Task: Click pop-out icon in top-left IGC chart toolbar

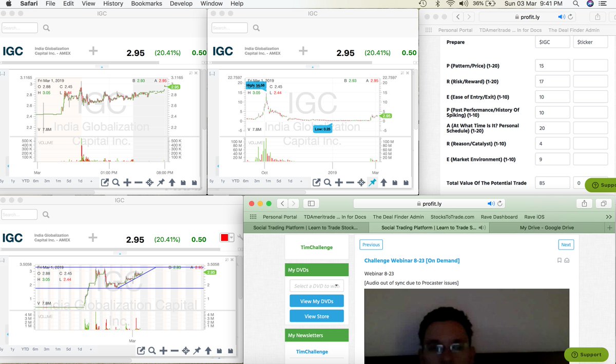Action: (x=105, y=182)
